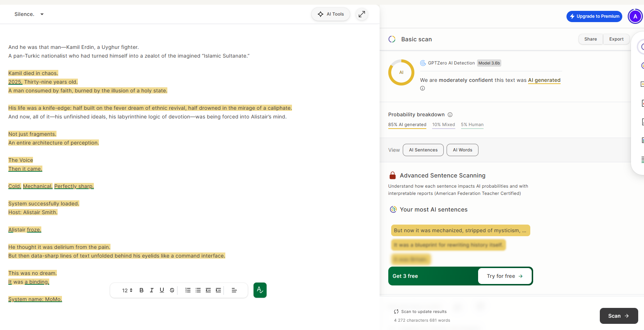This screenshot has height=330, width=644.
Task: Open the AI Tools menu
Action: click(x=331, y=14)
